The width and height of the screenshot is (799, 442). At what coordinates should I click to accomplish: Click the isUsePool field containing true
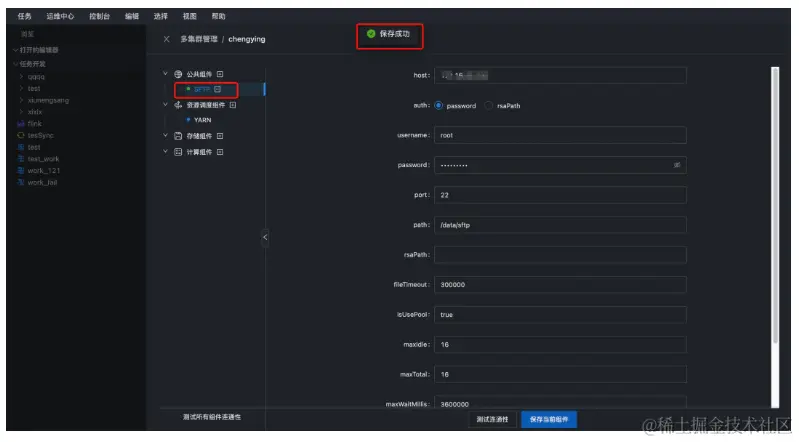(x=560, y=315)
